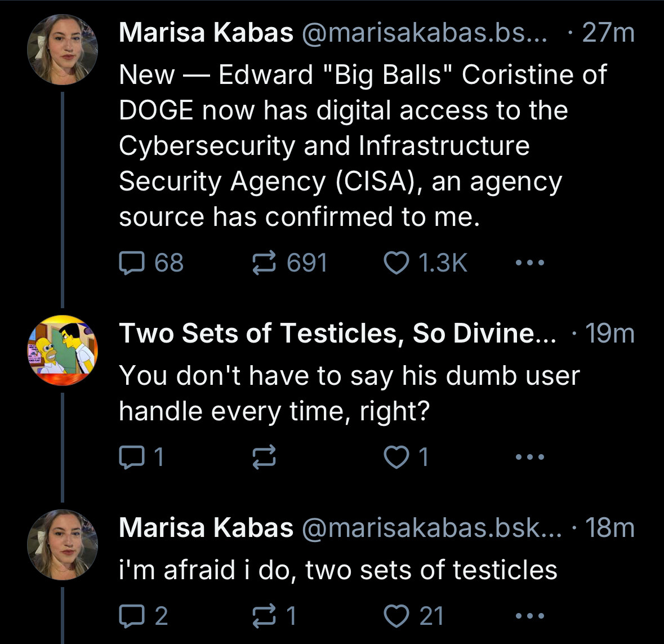Reply to "i'm afraid i do" post

(x=131, y=616)
